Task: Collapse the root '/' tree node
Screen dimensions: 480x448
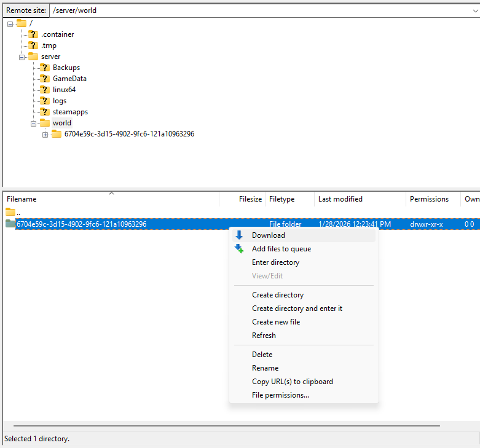Action: pos(10,23)
